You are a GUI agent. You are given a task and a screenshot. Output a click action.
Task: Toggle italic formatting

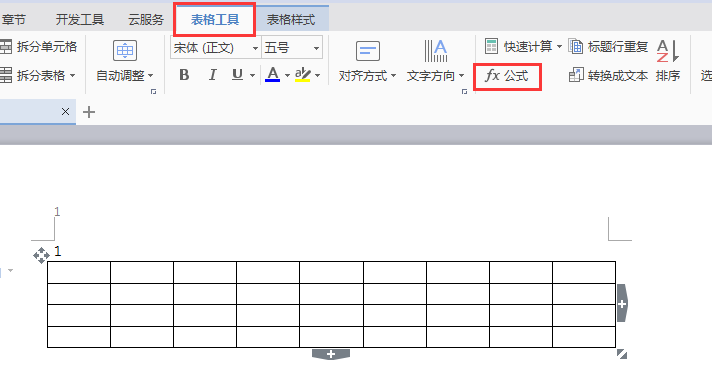[212, 75]
